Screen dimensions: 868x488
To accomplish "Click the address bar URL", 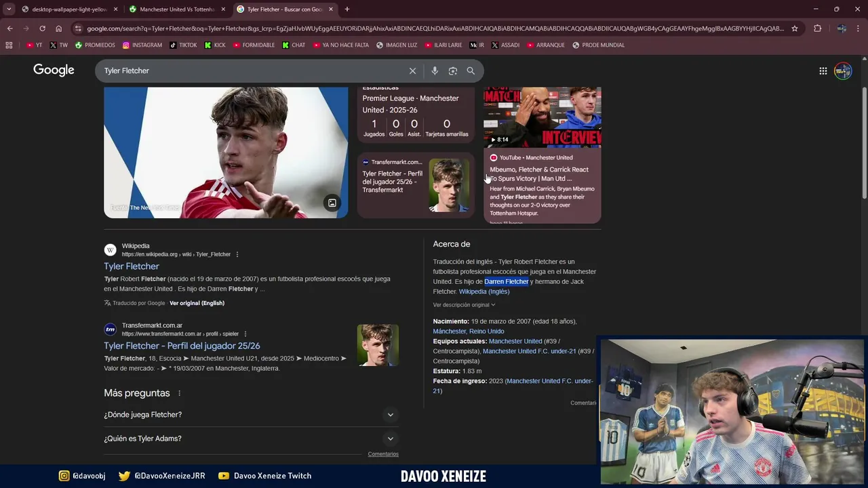I will 435,28.
